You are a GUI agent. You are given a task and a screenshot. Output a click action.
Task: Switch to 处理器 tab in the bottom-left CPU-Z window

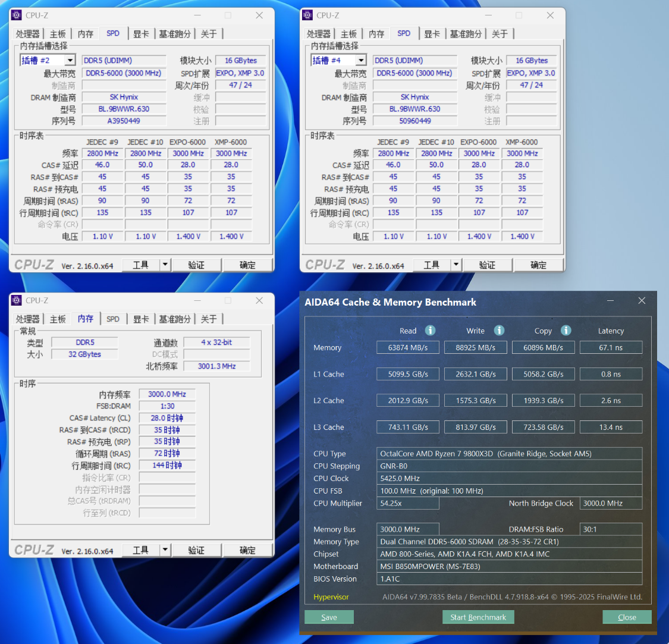click(x=28, y=319)
